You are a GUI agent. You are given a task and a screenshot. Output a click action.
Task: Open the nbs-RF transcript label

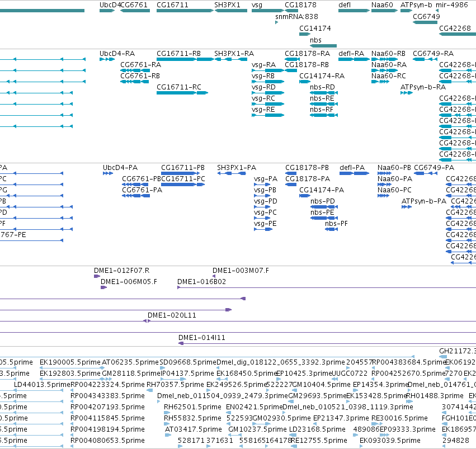coord(322,109)
